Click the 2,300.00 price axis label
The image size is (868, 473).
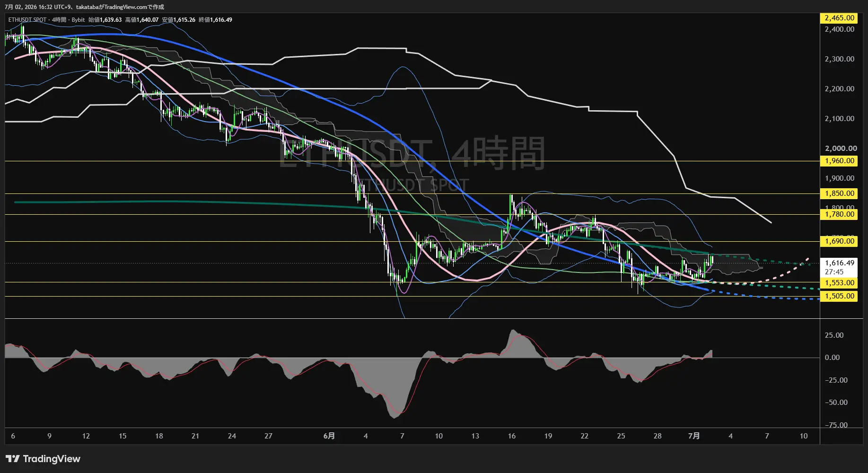(x=839, y=59)
